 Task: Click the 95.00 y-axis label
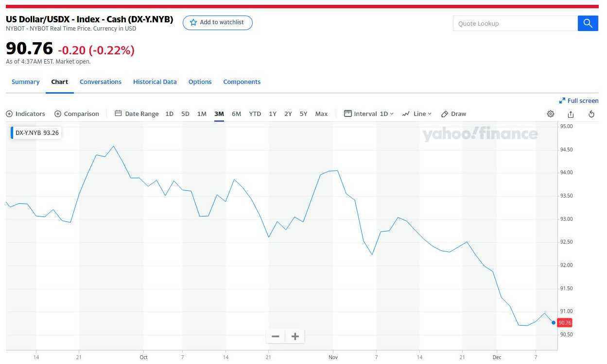click(x=567, y=126)
